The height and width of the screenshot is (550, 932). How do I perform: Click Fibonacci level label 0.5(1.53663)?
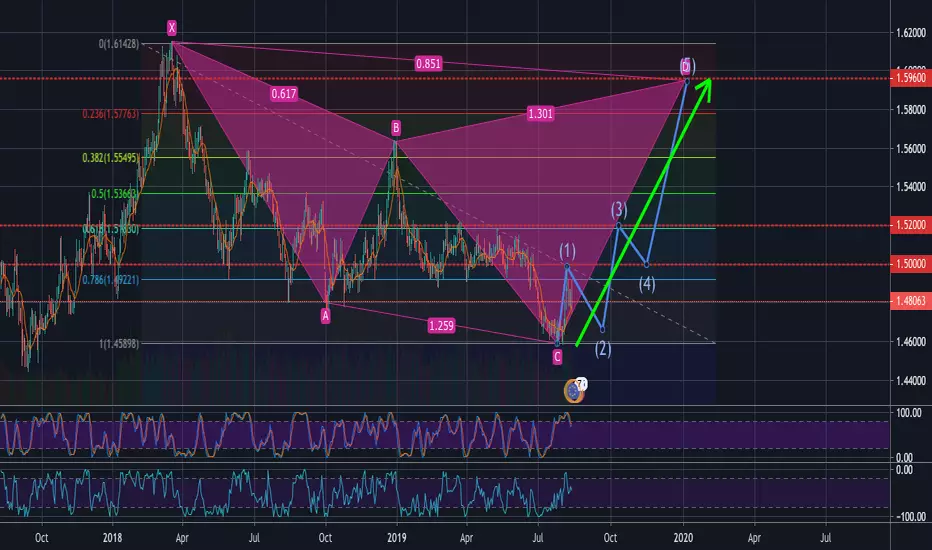pos(115,194)
